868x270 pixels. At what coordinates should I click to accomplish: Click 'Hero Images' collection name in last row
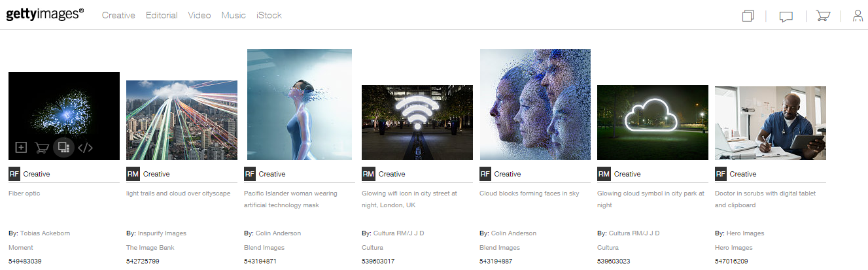tap(734, 248)
